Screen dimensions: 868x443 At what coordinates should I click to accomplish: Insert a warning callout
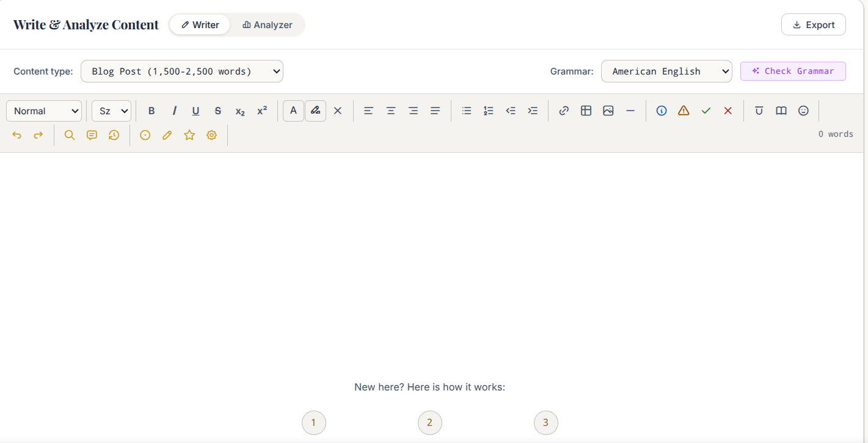(684, 111)
